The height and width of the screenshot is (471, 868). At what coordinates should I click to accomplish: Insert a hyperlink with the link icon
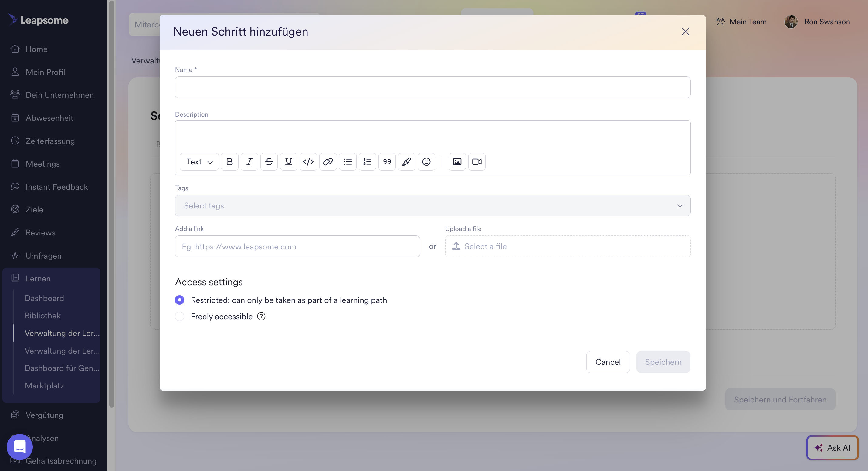pos(328,162)
